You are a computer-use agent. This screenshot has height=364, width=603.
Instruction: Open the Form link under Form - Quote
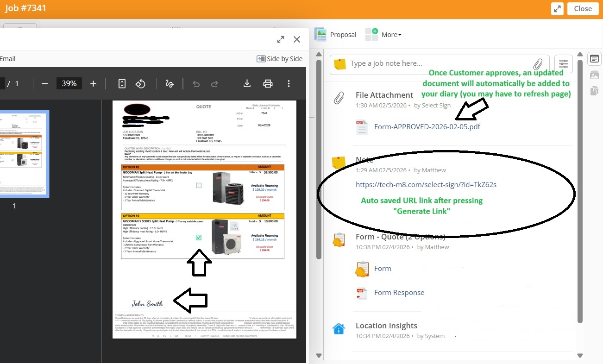click(x=383, y=268)
